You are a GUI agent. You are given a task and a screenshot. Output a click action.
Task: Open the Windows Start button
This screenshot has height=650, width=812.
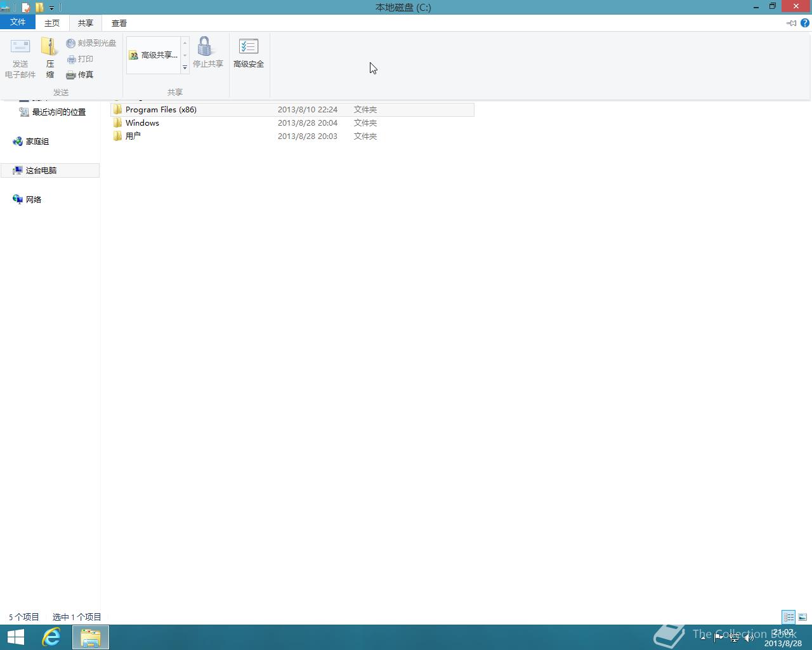click(16, 637)
